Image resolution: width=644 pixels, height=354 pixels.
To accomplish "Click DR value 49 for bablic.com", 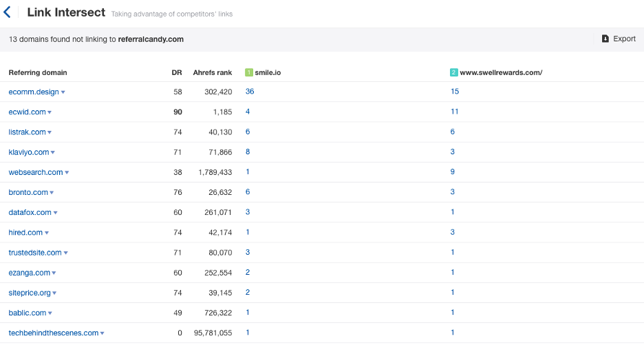I will point(178,313).
